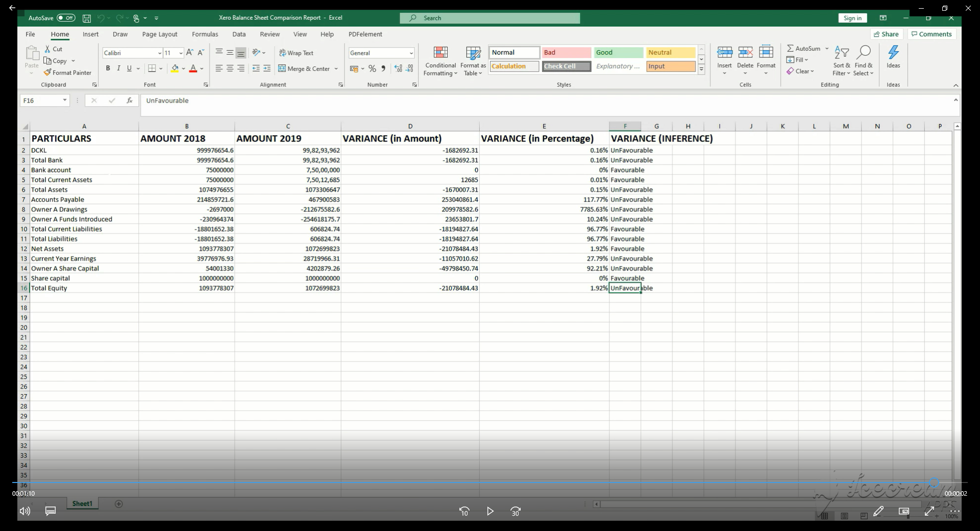Open the Name Box dropdown arrow
The width and height of the screenshot is (980, 531).
tap(65, 101)
